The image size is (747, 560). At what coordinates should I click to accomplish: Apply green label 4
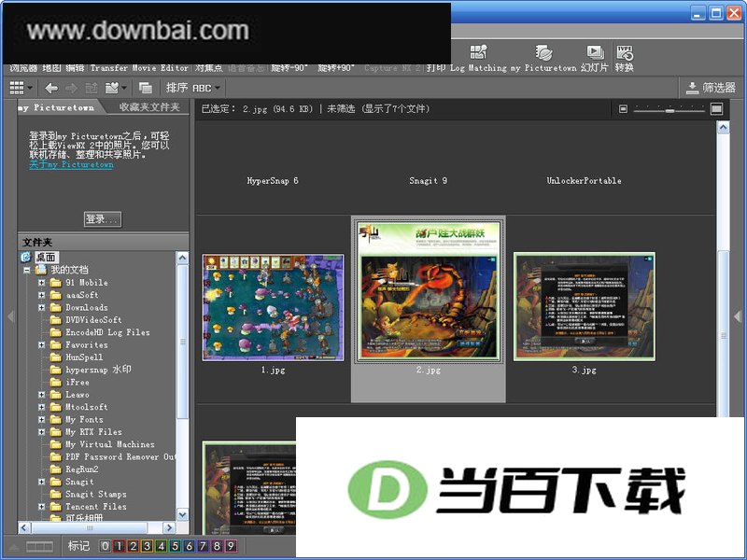tap(161, 546)
